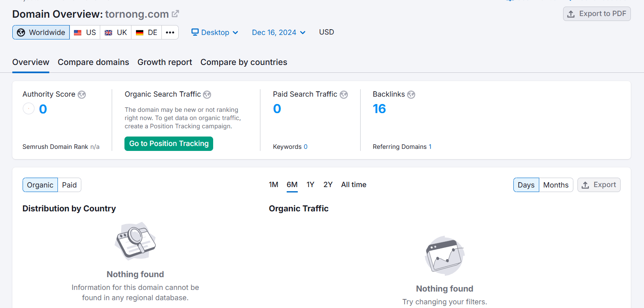The image size is (644, 308).
Task: Select the 6M time range
Action: point(292,185)
